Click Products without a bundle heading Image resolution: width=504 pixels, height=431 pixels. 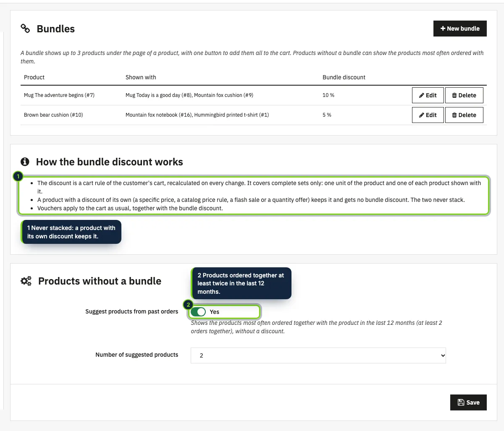pyautogui.click(x=100, y=281)
